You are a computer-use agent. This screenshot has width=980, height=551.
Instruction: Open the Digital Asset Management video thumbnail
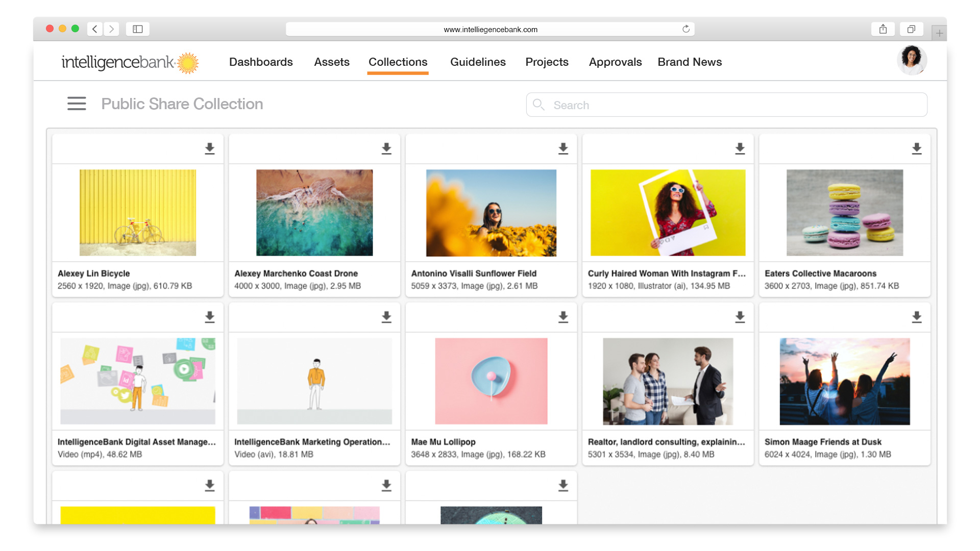coord(138,381)
